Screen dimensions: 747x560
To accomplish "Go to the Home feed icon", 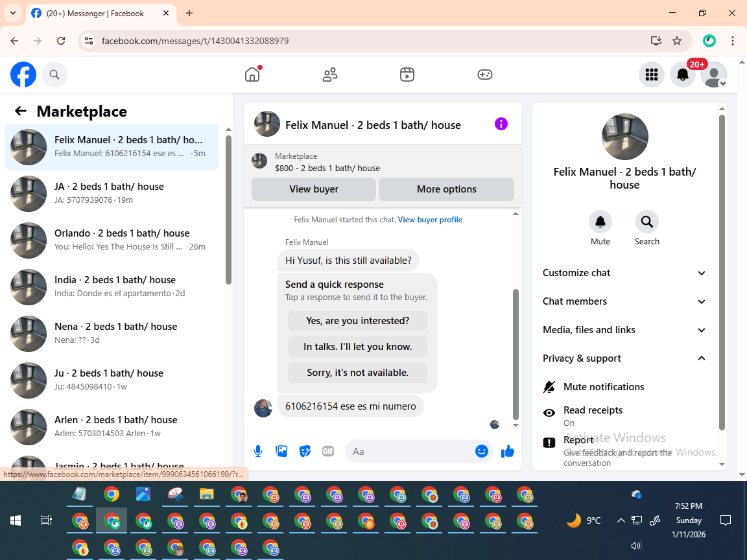I will click(x=252, y=75).
